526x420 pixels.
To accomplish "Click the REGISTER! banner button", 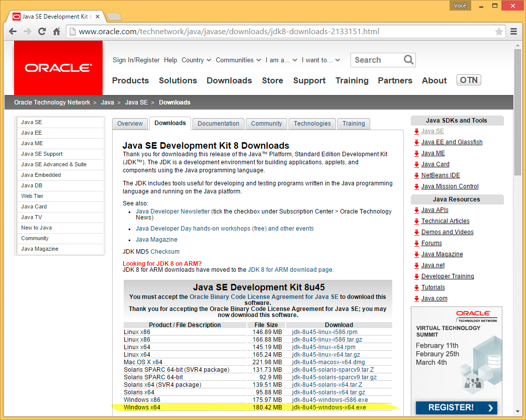I will click(456, 407).
